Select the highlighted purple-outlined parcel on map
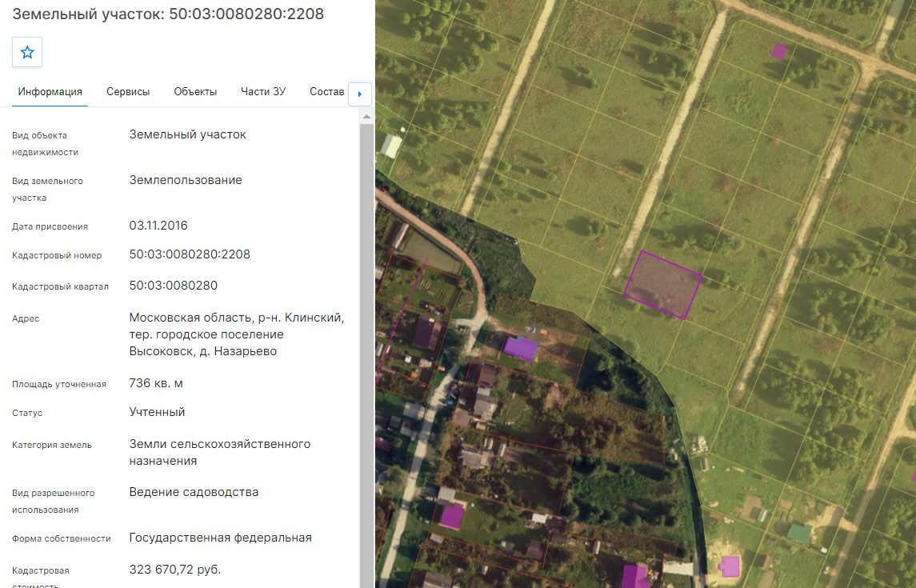The image size is (916, 588). [x=663, y=285]
